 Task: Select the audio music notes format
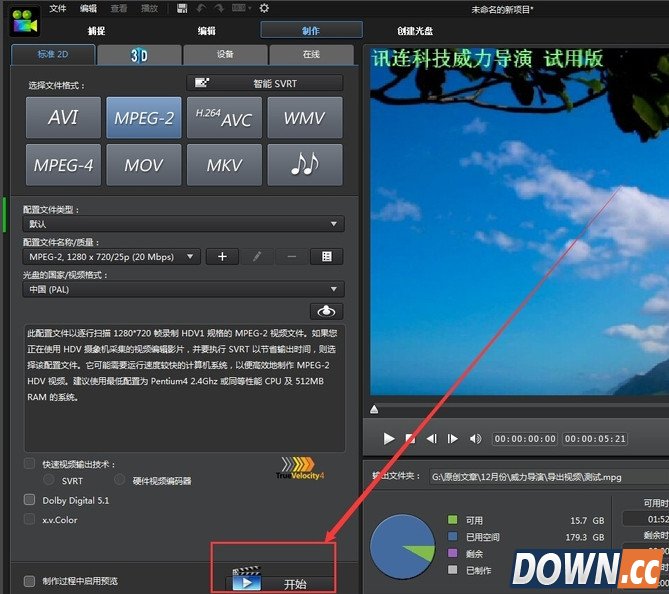[305, 165]
